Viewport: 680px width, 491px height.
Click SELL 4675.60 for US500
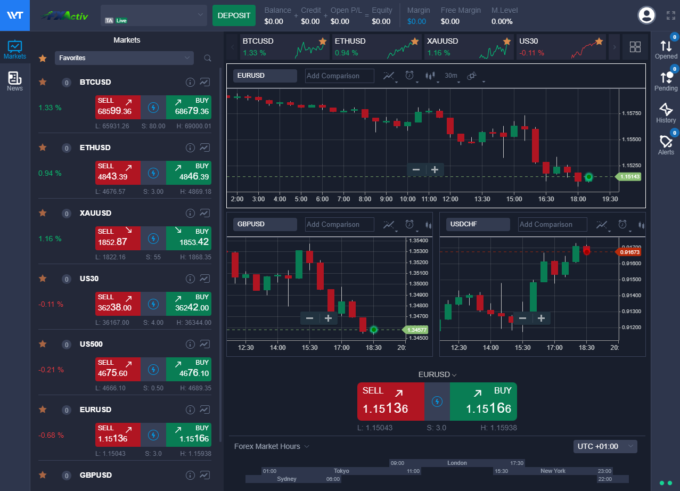point(118,369)
